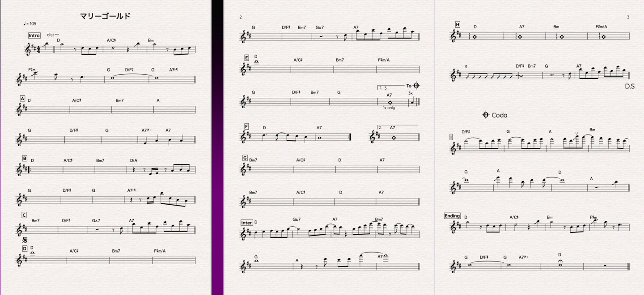Click the Coda sign beside 'Coda' heading
Viewport: 644px width, 295px height.
486,115
